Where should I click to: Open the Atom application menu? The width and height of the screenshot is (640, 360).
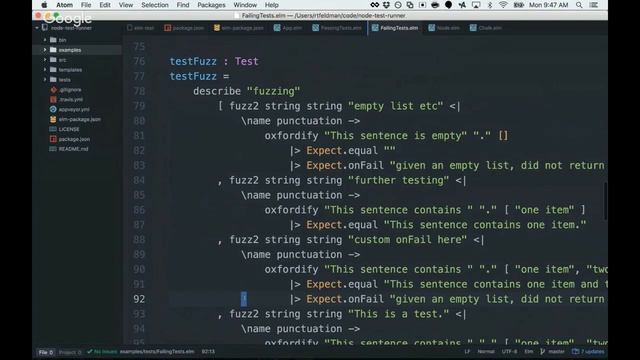64,5
